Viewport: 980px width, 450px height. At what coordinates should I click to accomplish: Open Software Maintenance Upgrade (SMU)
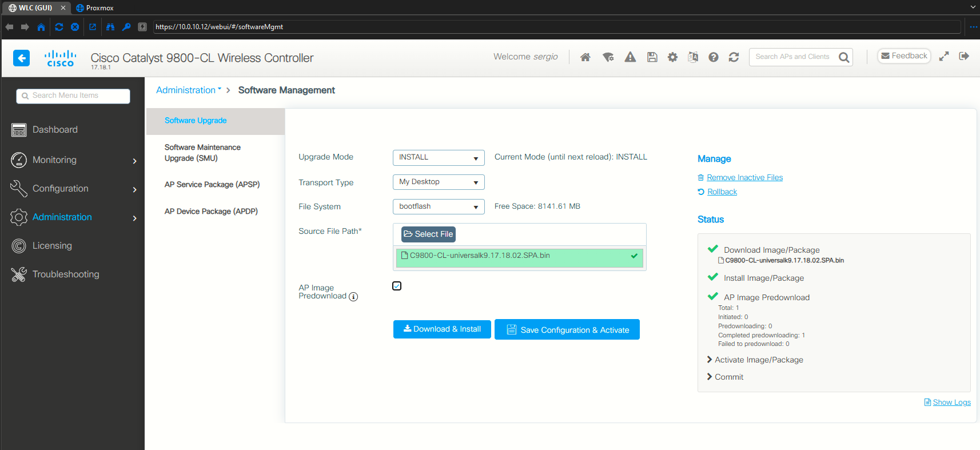point(202,153)
